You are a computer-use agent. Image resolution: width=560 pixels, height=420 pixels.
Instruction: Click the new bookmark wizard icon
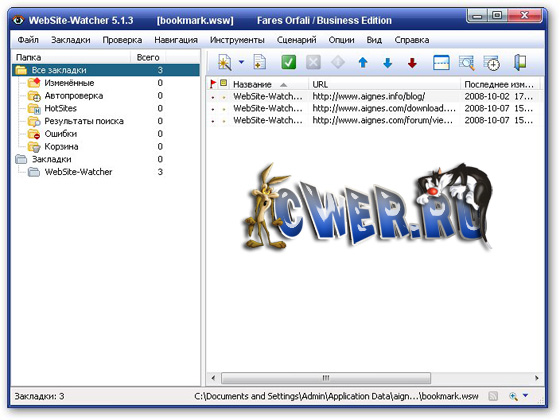click(225, 63)
